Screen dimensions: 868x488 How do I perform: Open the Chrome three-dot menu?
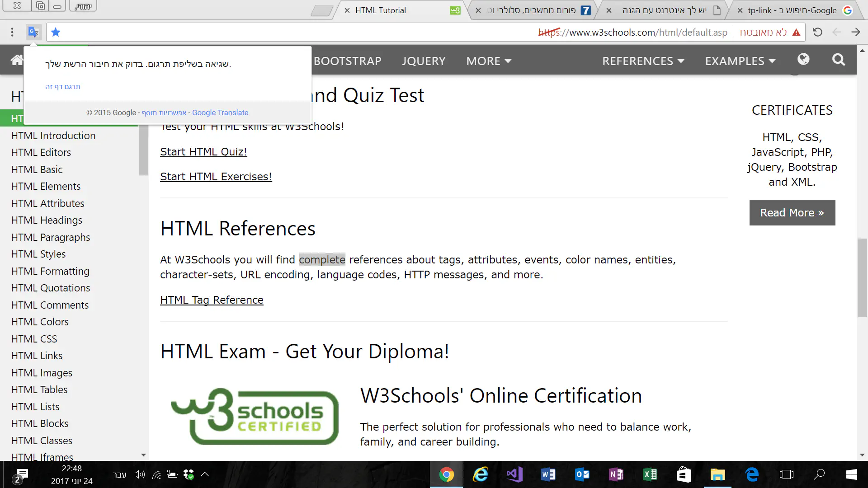click(x=12, y=32)
